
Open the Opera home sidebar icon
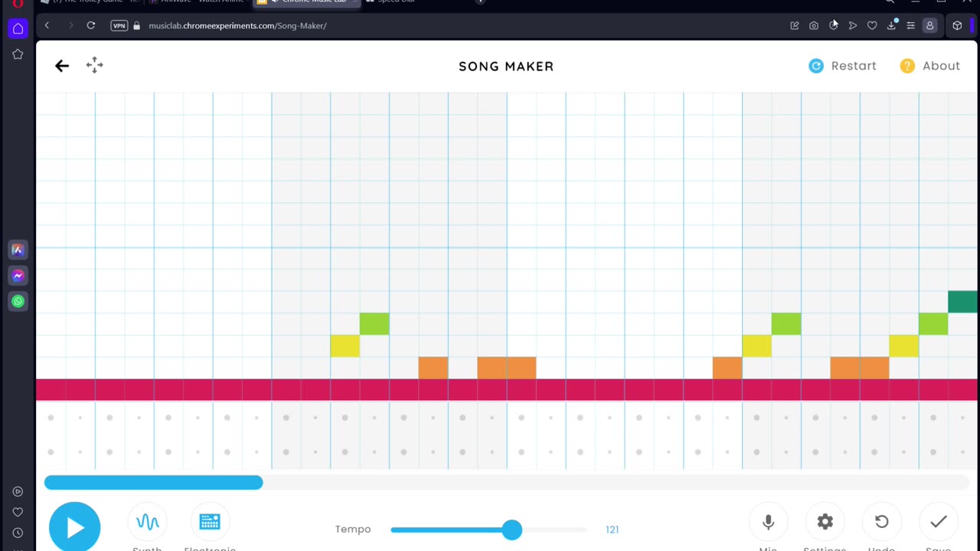click(x=18, y=29)
